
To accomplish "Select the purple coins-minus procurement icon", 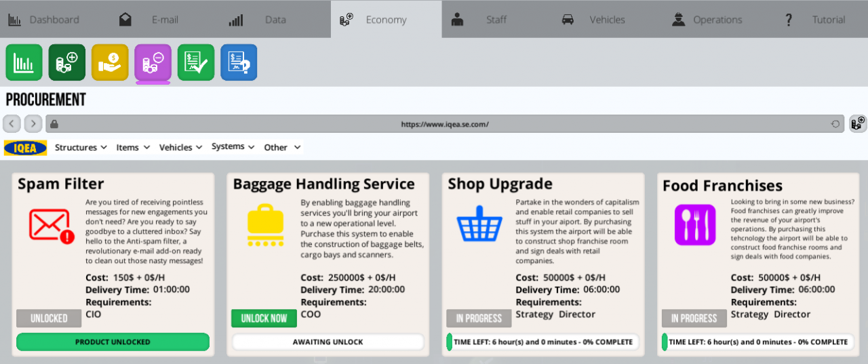I will 153,62.
